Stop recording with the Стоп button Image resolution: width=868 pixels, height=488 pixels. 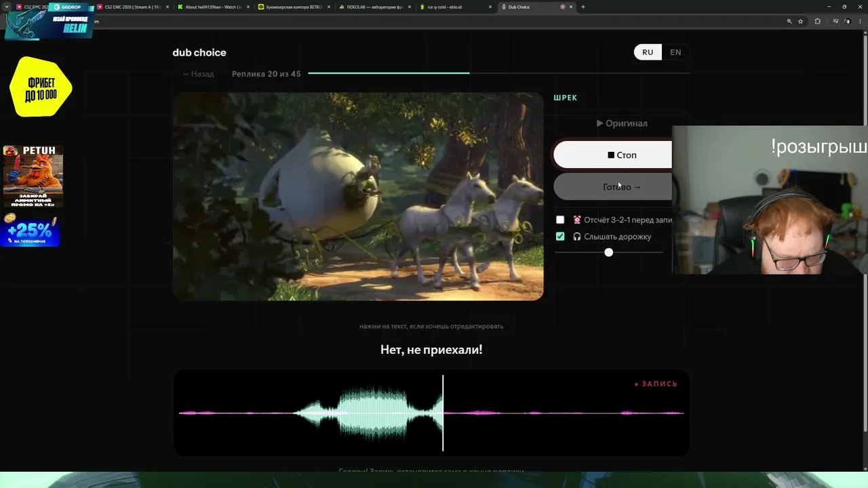pyautogui.click(x=613, y=155)
